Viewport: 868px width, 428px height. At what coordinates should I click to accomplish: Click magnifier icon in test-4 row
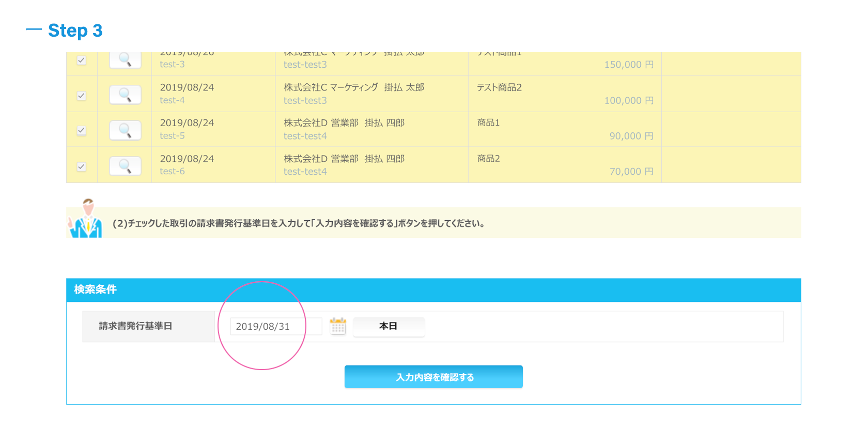(x=125, y=95)
